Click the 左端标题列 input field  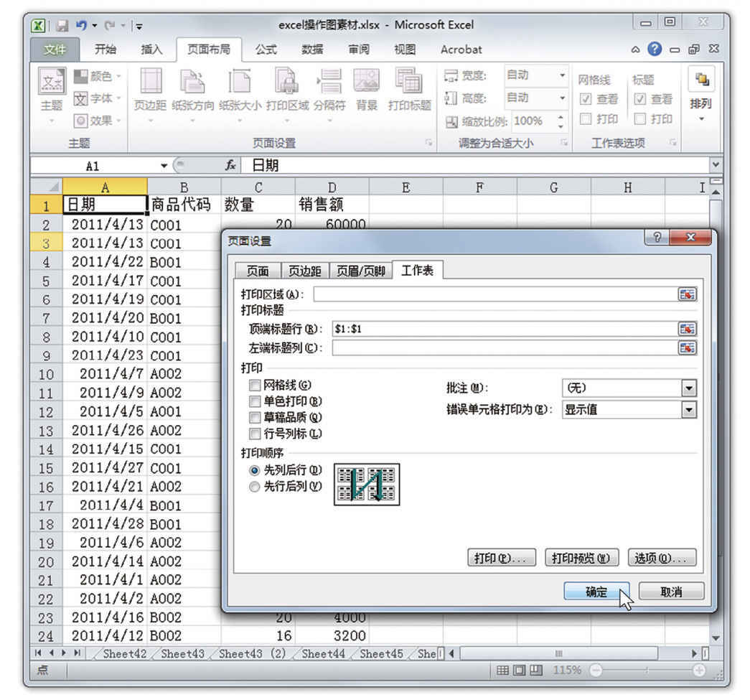pyautogui.click(x=504, y=348)
